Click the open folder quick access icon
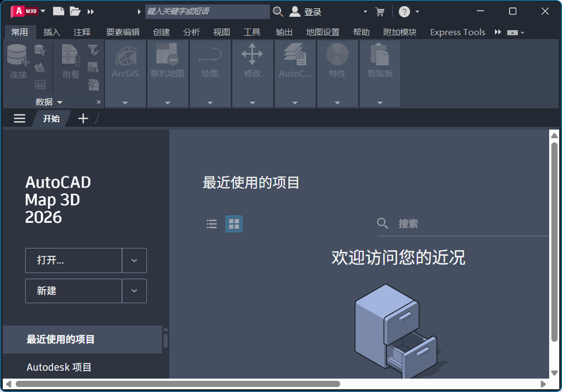Screen dimensions: 562x392 point(74,11)
